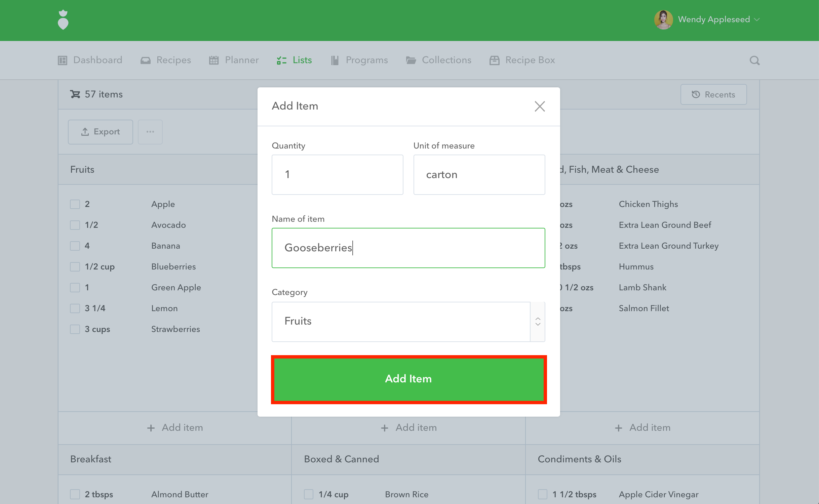Viewport: 819px width, 504px height.
Task: Click the Category select arrows
Action: point(538,322)
